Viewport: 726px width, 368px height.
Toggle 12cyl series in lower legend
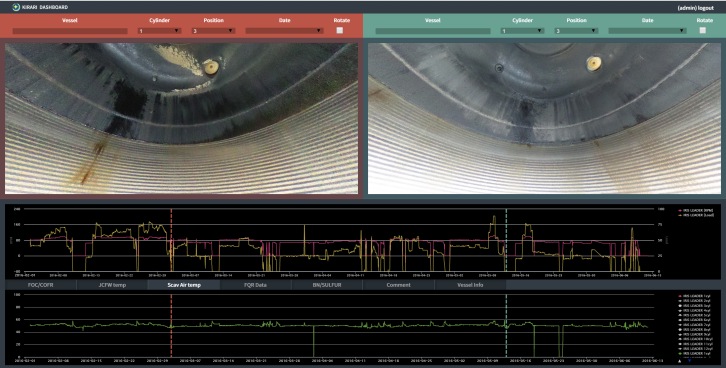coord(695,349)
